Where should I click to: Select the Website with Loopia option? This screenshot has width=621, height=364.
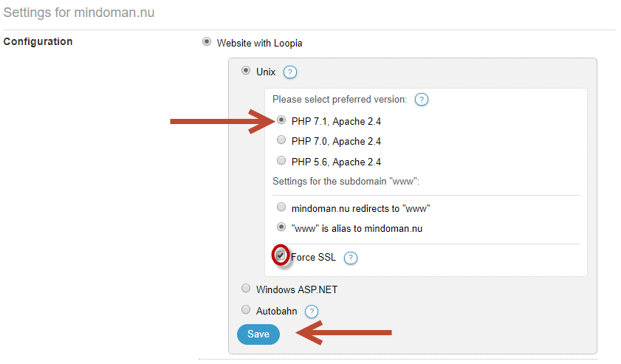[206, 41]
